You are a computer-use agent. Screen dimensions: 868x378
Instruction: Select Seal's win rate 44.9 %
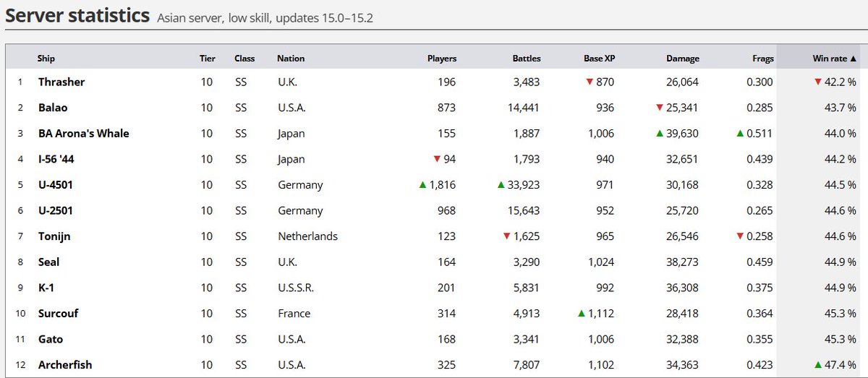click(841, 262)
